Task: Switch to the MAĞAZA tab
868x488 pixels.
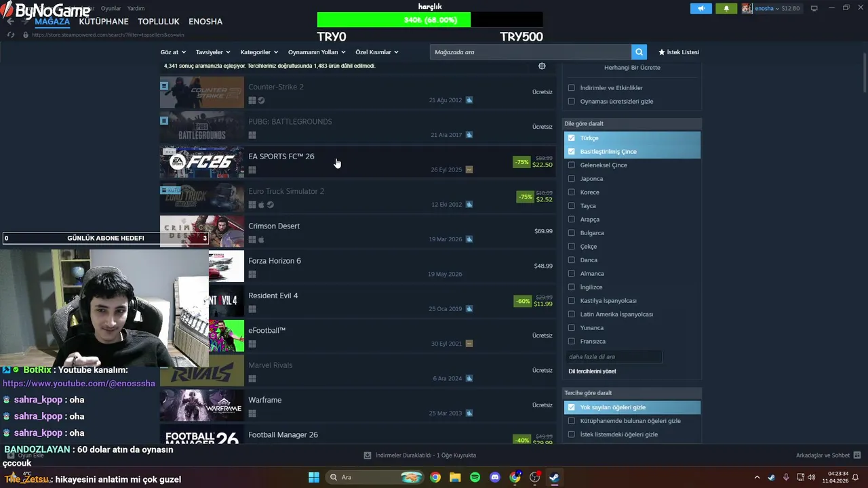Action: pos(52,22)
